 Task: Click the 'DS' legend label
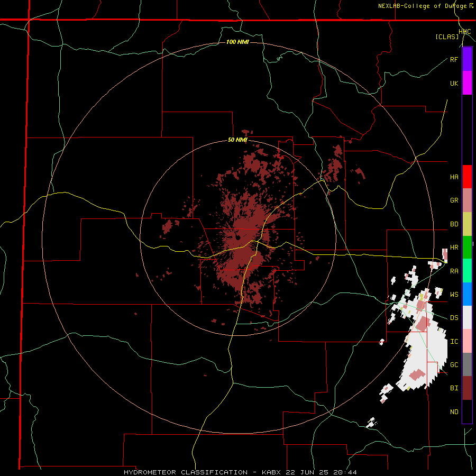pyautogui.click(x=454, y=318)
